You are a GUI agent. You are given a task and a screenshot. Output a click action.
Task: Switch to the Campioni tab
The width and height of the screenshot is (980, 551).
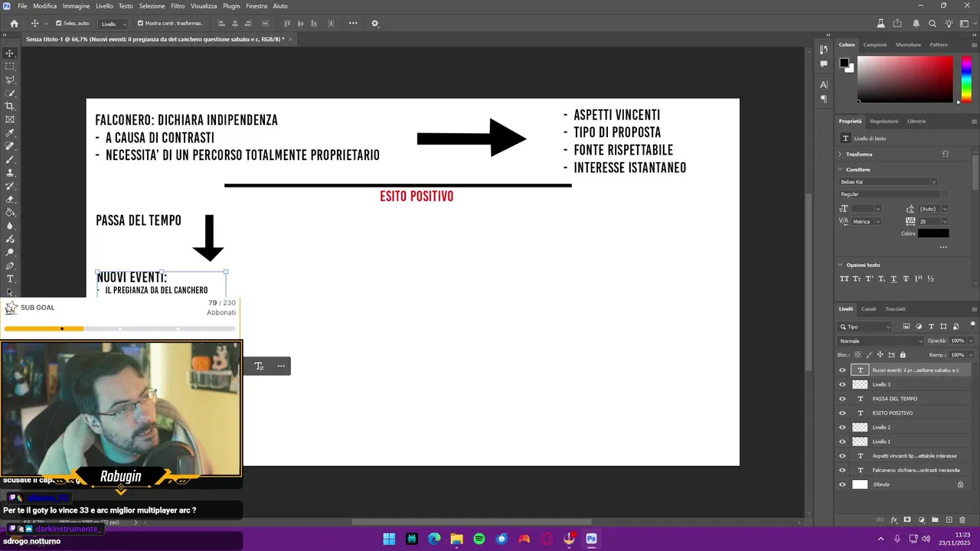click(874, 44)
